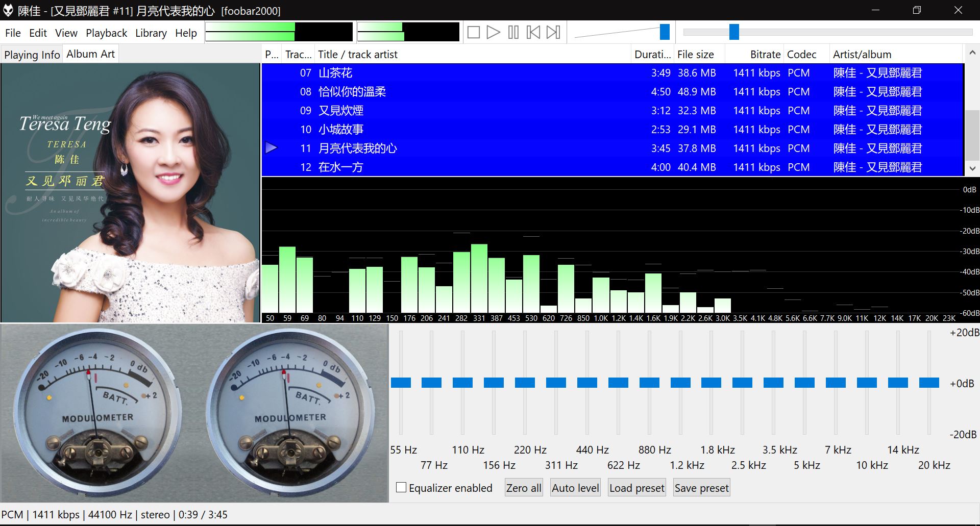Viewport: 980px width, 526px height.
Task: Click the Load preset button
Action: coord(637,488)
